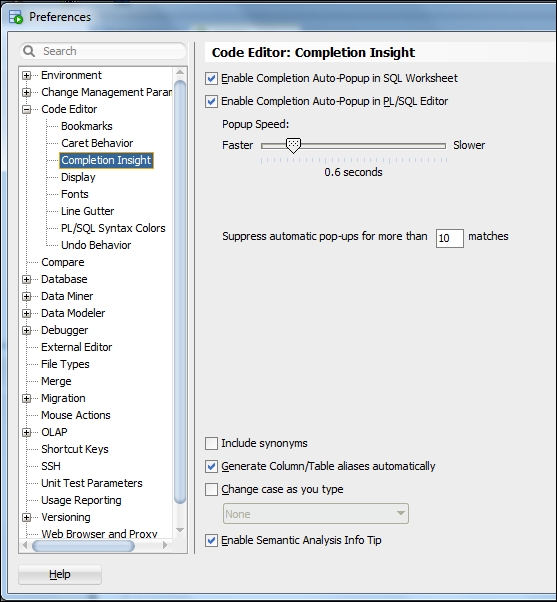The height and width of the screenshot is (602, 557).
Task: Select Fonts under Code Editor
Action: tap(74, 194)
